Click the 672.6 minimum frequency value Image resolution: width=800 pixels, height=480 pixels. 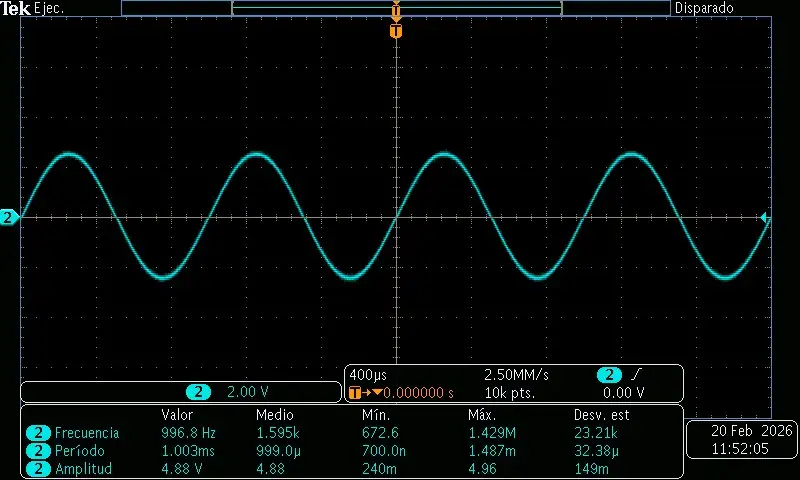380,433
